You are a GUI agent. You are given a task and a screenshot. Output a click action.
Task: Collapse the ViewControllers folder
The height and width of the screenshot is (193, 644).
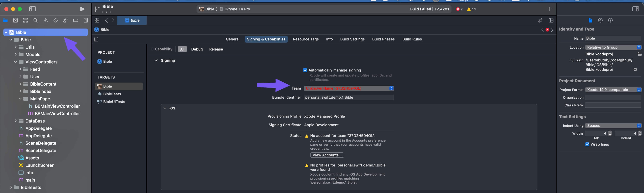click(15, 62)
